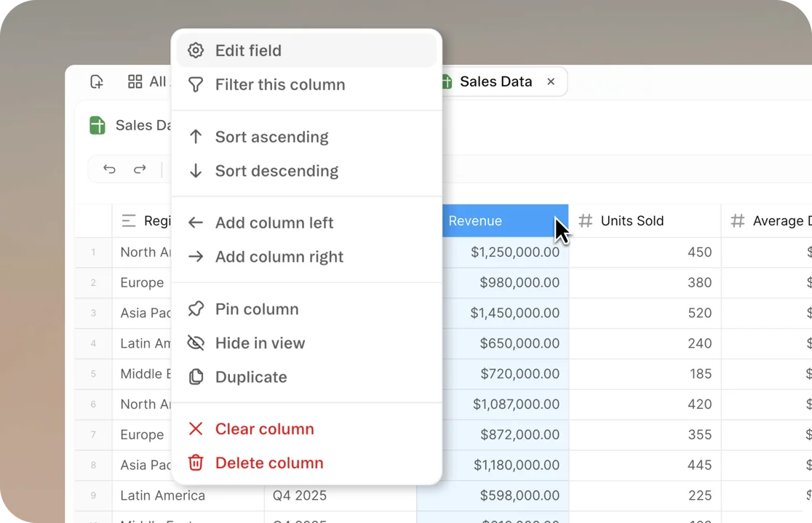Select the Edit field gear icon
Image resolution: width=812 pixels, height=523 pixels.
pyautogui.click(x=195, y=50)
